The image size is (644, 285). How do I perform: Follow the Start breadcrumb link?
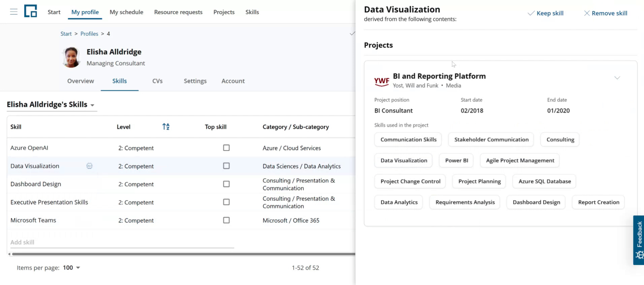66,33
